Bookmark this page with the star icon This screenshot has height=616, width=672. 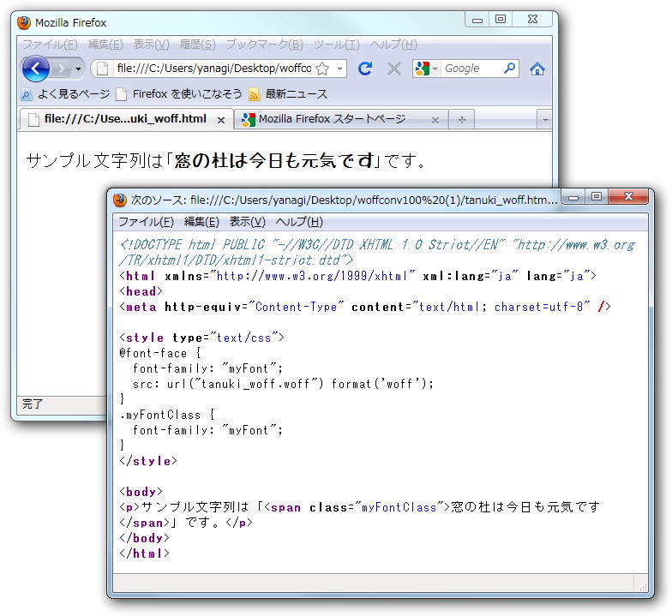tap(322, 69)
